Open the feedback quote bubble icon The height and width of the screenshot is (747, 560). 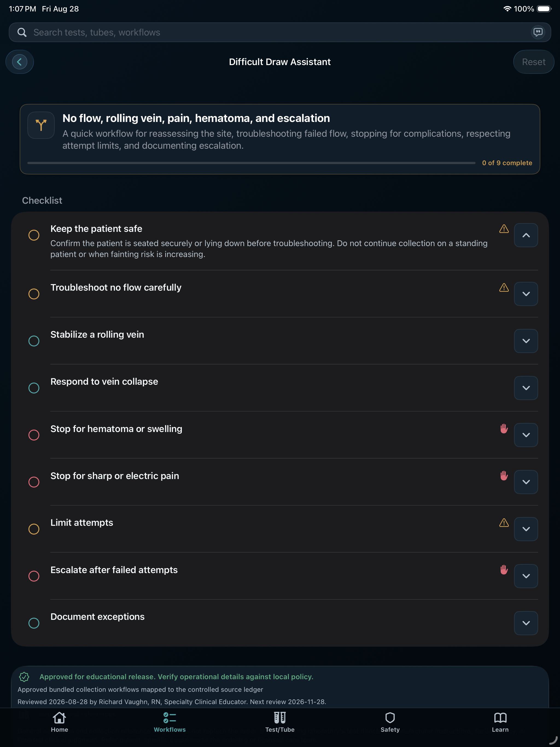coord(538,33)
